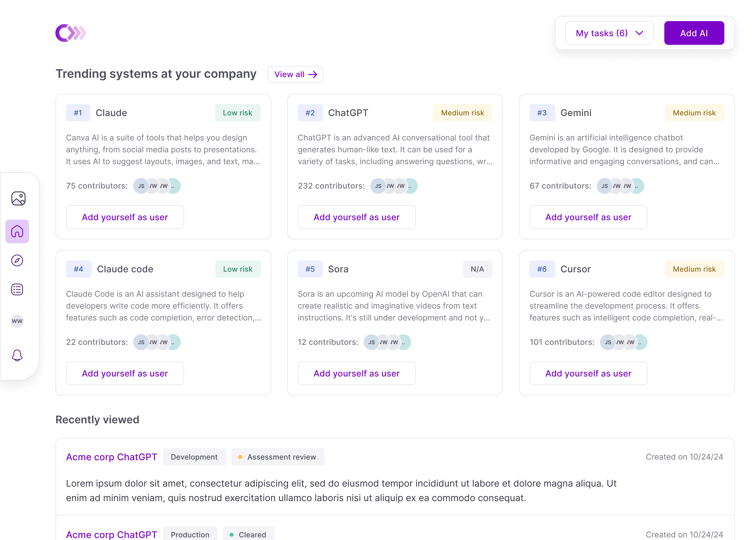
Task: Expand the My tasks (6) dropdown
Action: point(609,33)
